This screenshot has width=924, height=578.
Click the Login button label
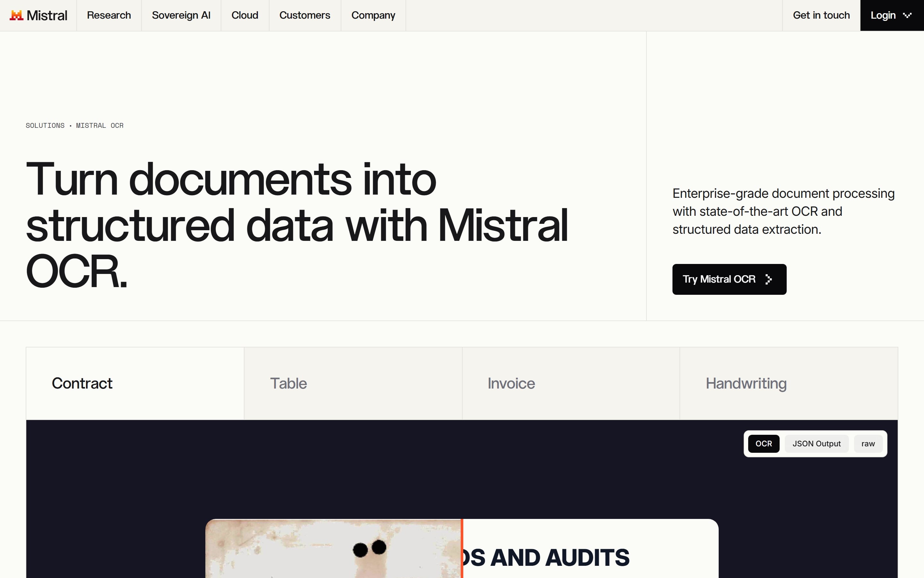[x=883, y=15]
